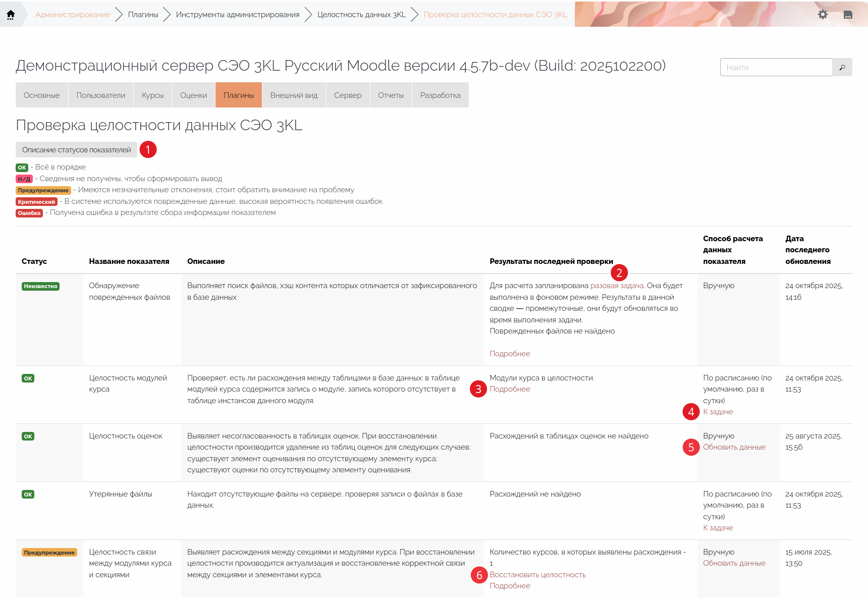Image resolution: width=868 pixels, height=602 pixels.
Task: Switch to the Пользователи tab
Action: (x=101, y=95)
